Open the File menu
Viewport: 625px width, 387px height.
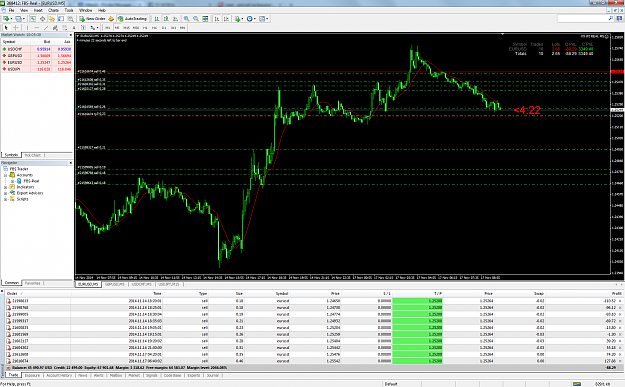[x=12, y=10]
